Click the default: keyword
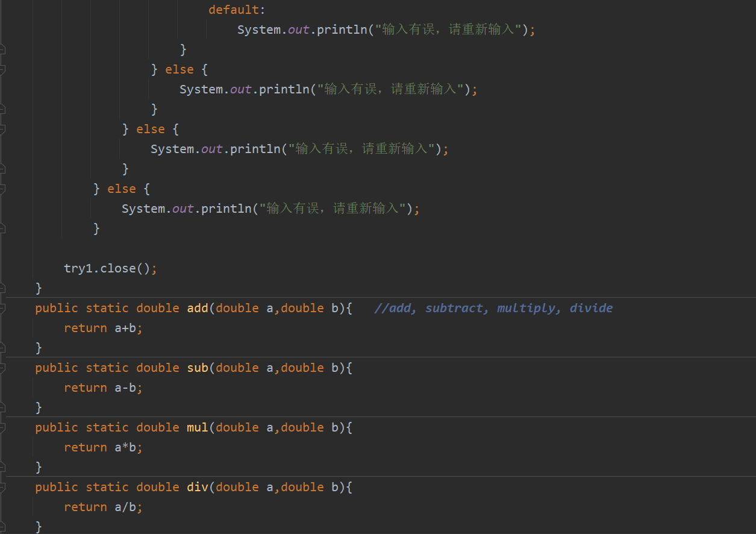The image size is (756, 534). [x=237, y=10]
